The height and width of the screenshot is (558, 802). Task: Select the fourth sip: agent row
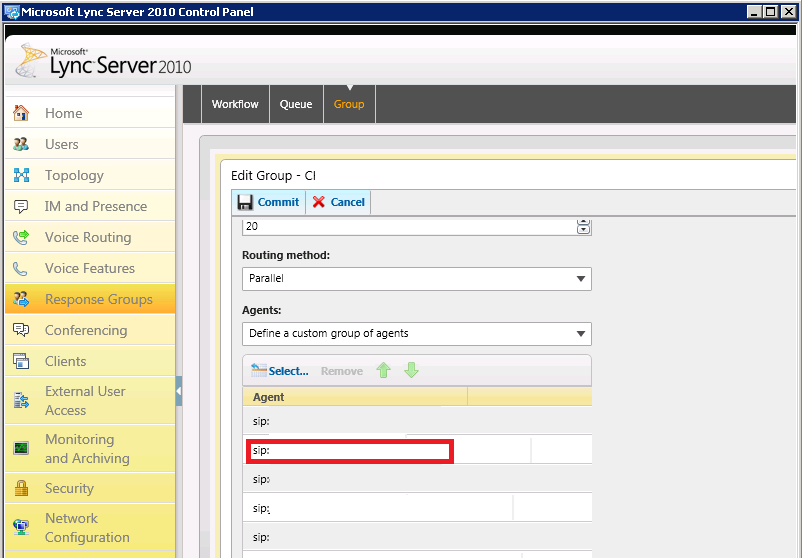tap(417, 508)
